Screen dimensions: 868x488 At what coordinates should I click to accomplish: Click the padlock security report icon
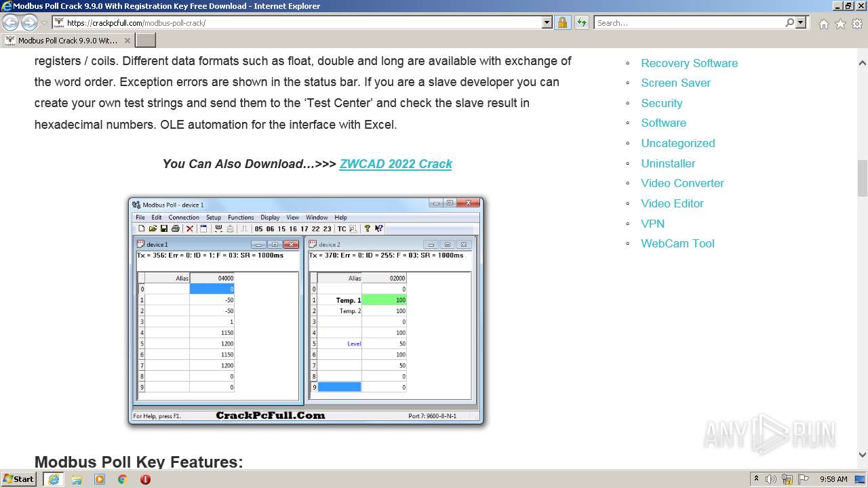click(x=562, y=22)
